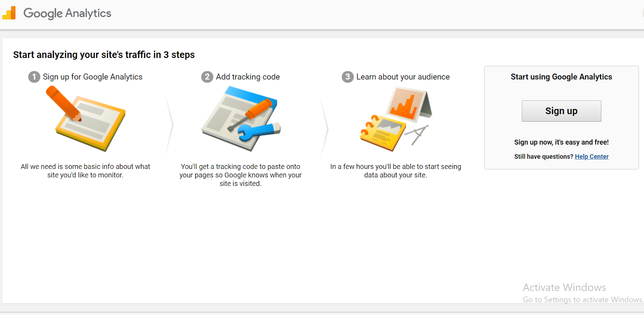Click 'Add tracking code' heading
The image size is (644, 315).
248,77
